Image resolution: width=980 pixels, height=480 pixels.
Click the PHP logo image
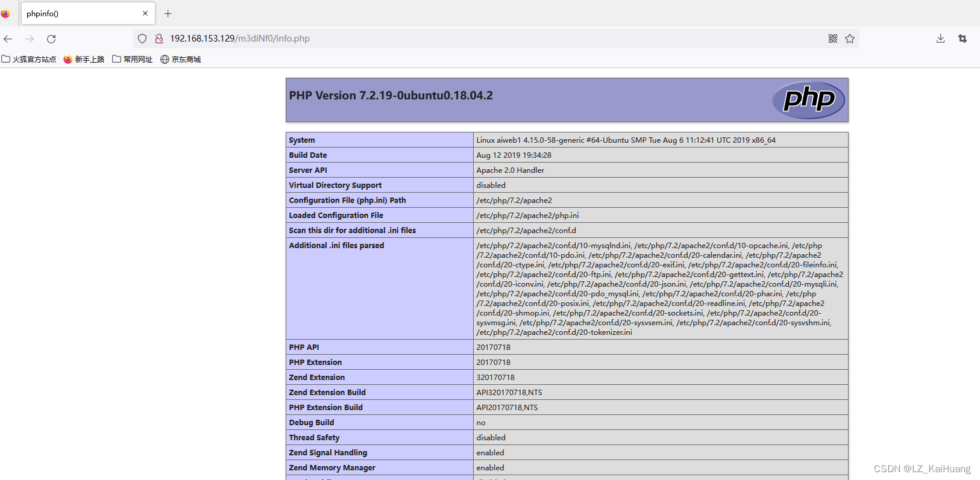click(x=809, y=100)
